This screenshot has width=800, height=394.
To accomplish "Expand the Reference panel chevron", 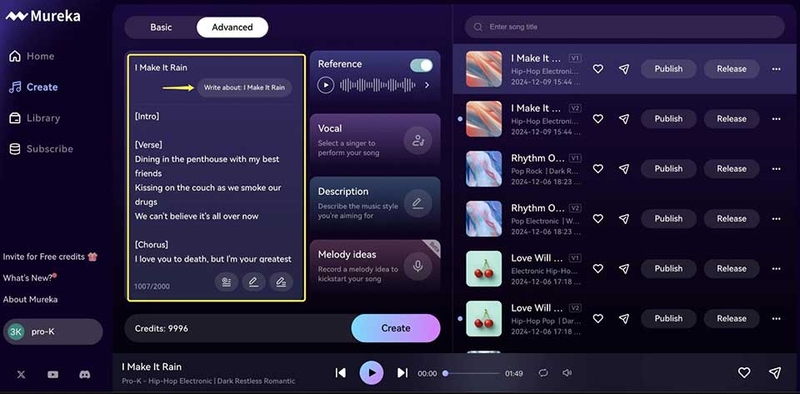I will click(x=427, y=85).
